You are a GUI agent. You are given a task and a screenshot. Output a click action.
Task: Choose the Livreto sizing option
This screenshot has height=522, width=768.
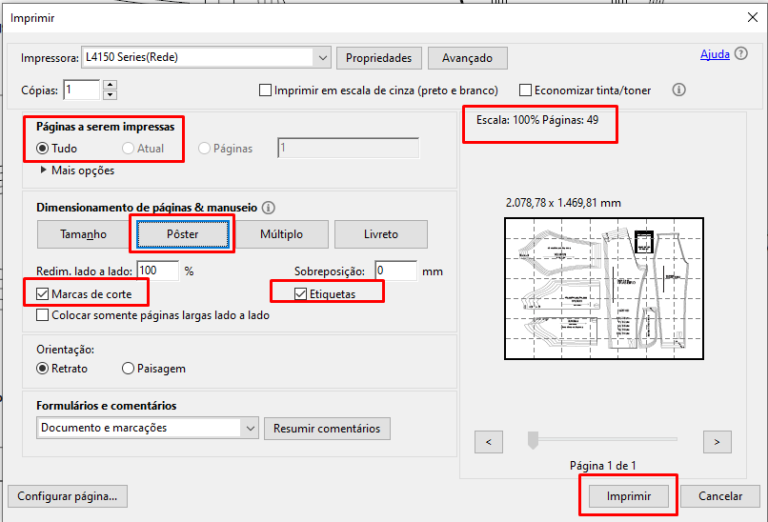[x=381, y=234]
